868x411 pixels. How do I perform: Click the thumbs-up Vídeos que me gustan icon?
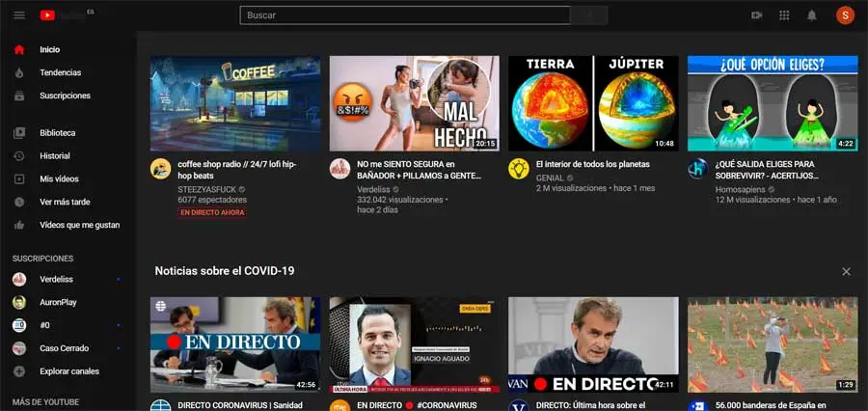[x=19, y=225]
